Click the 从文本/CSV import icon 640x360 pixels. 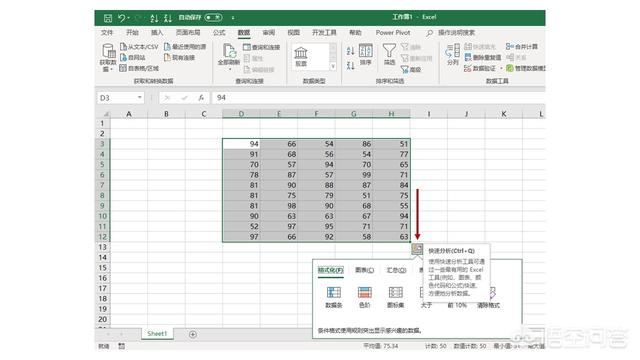(123, 47)
